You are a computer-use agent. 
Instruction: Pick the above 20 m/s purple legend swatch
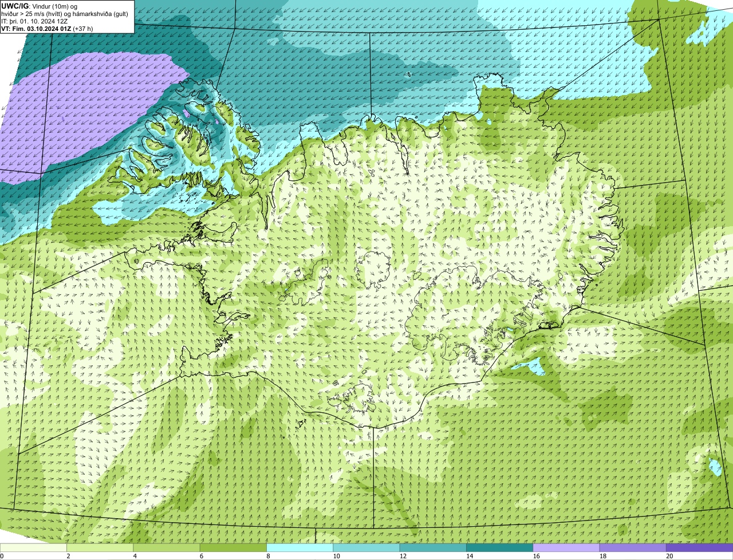699,547
